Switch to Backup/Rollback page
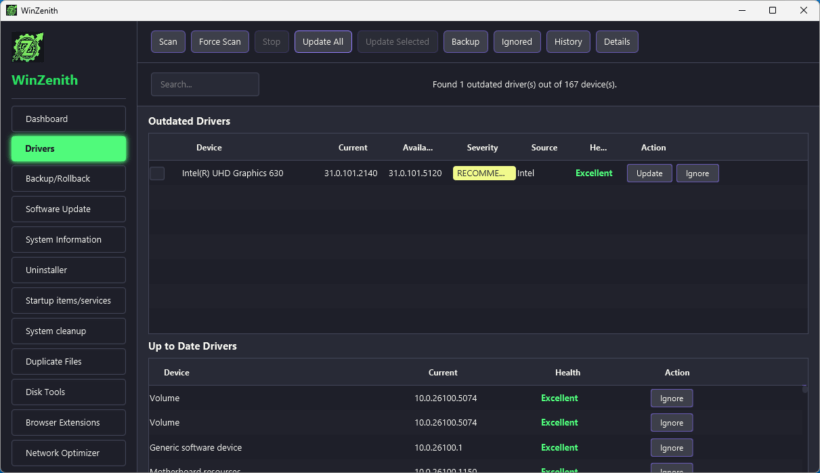Screen dimensions: 820x473 click(x=69, y=178)
